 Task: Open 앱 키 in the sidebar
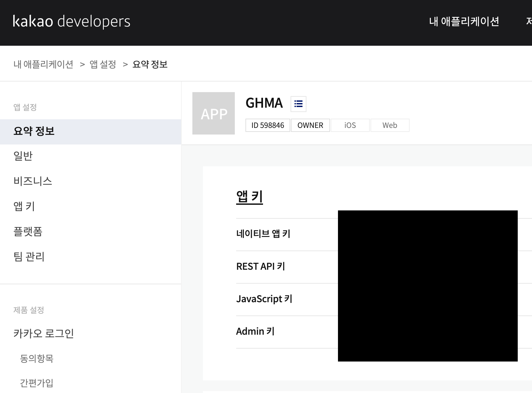point(91,206)
